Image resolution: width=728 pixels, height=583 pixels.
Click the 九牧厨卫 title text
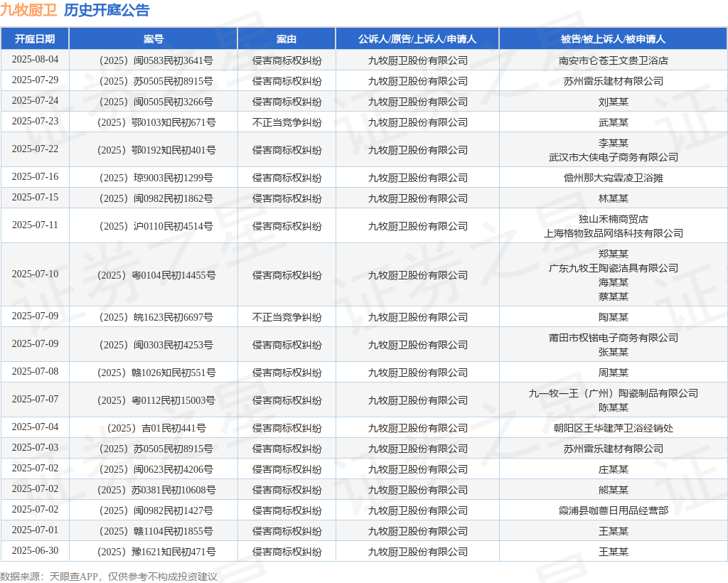point(28,10)
